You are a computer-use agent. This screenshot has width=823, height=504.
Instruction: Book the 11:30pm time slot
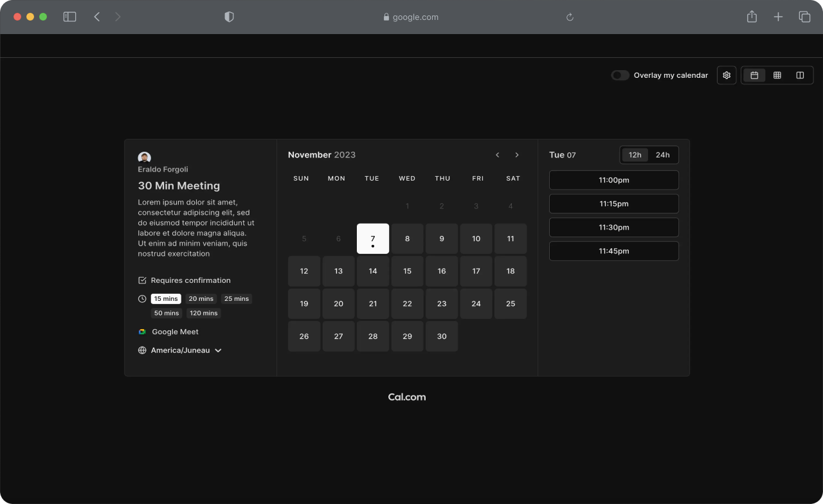pyautogui.click(x=614, y=228)
